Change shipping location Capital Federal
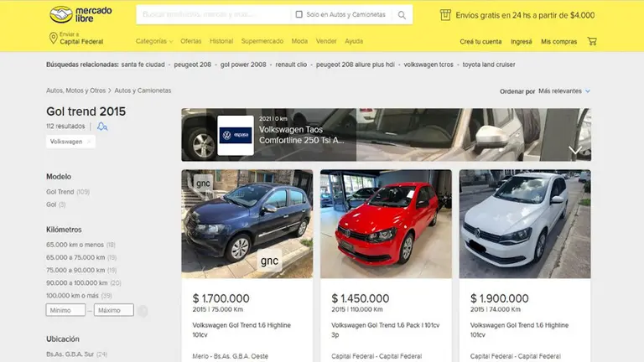This screenshot has width=644, height=362. click(81, 42)
